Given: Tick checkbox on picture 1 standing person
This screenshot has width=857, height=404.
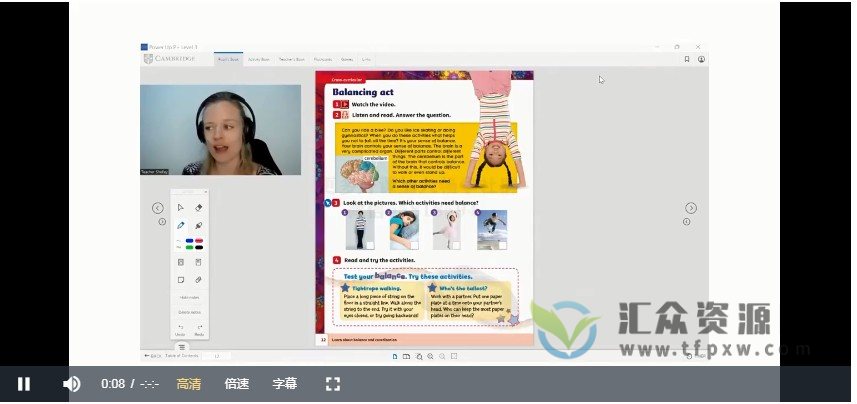Looking at the screenshot, I should [370, 245].
